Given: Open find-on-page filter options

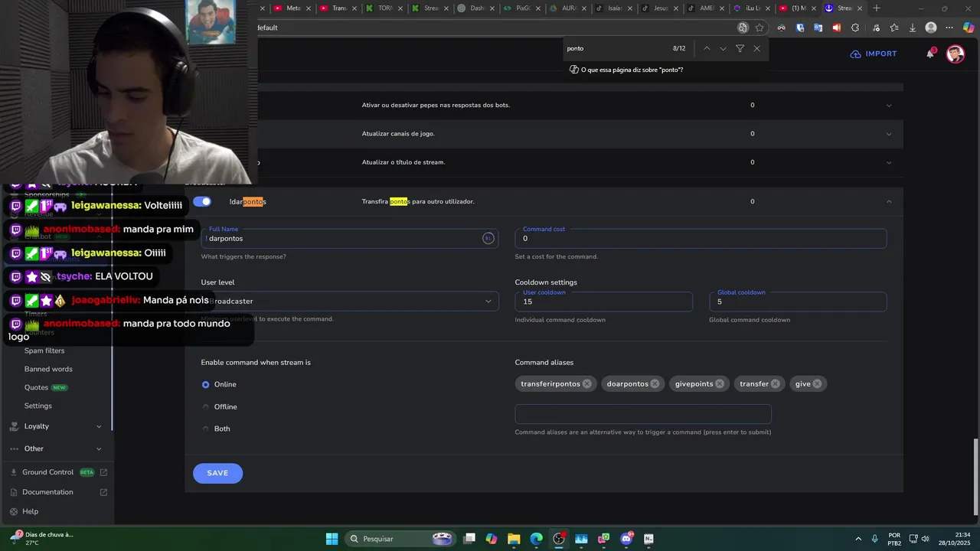Looking at the screenshot, I should (x=740, y=48).
